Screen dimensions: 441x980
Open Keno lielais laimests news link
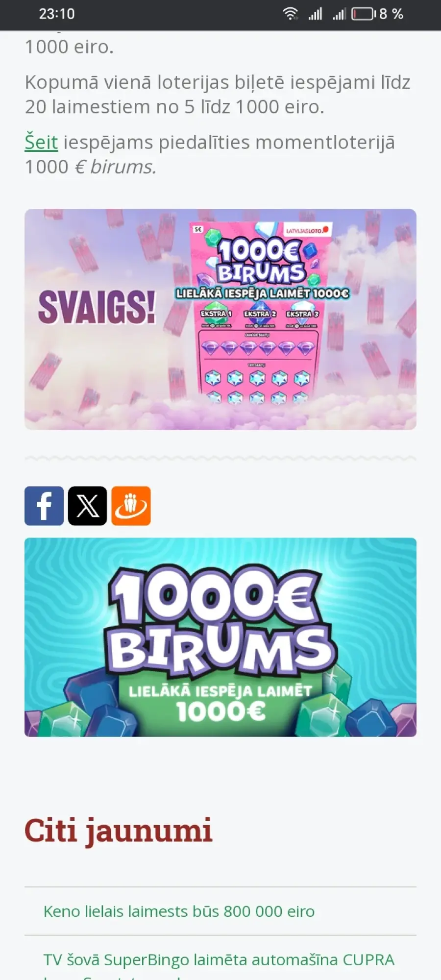[x=179, y=911]
